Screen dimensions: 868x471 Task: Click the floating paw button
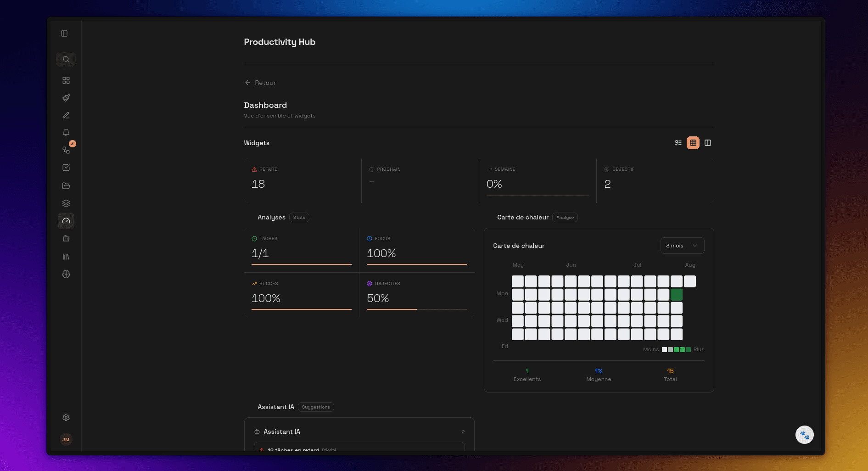(x=805, y=435)
